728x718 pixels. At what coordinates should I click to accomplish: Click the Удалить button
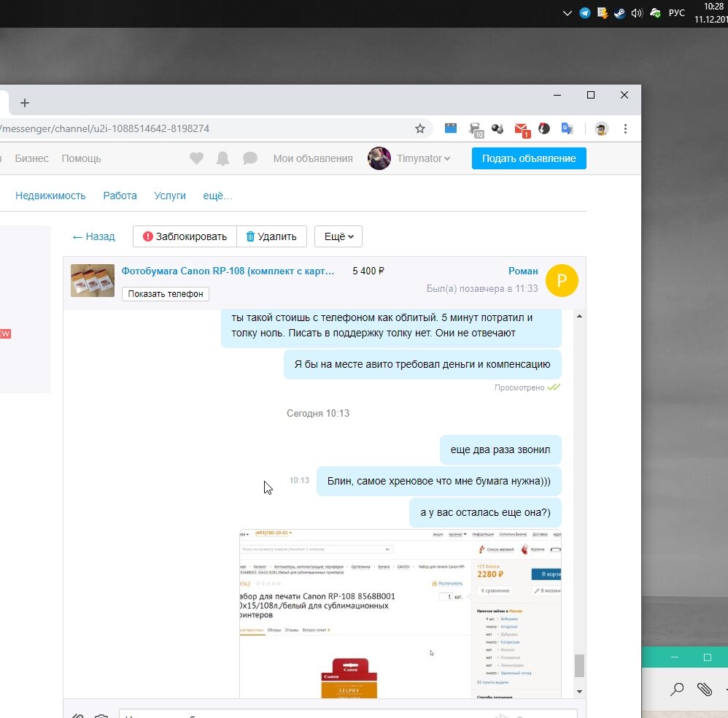click(x=271, y=236)
